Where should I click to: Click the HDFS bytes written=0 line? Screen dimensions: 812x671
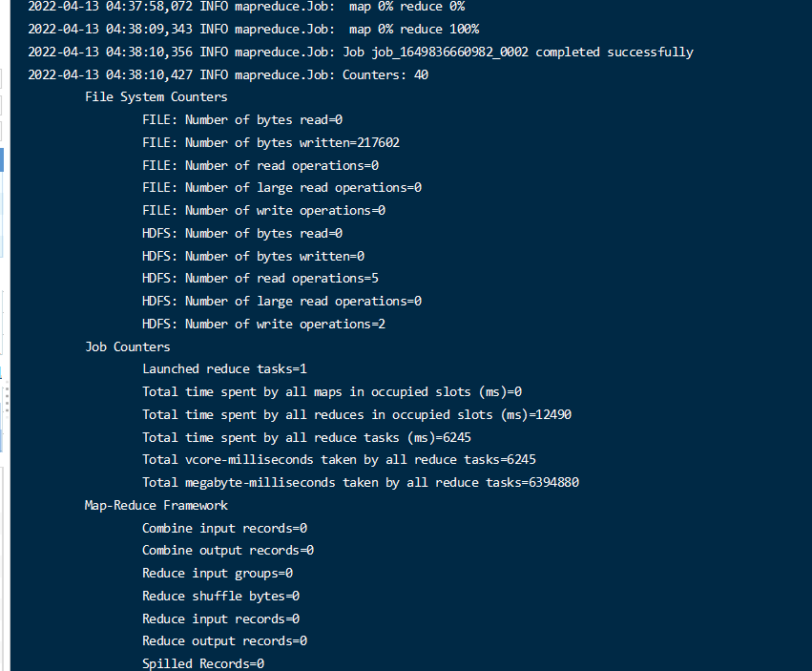click(x=253, y=256)
